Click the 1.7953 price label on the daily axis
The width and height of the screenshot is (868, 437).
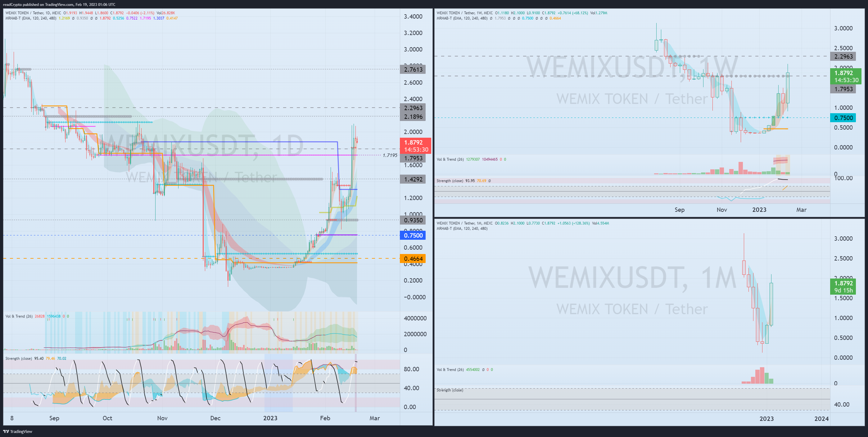coord(413,158)
